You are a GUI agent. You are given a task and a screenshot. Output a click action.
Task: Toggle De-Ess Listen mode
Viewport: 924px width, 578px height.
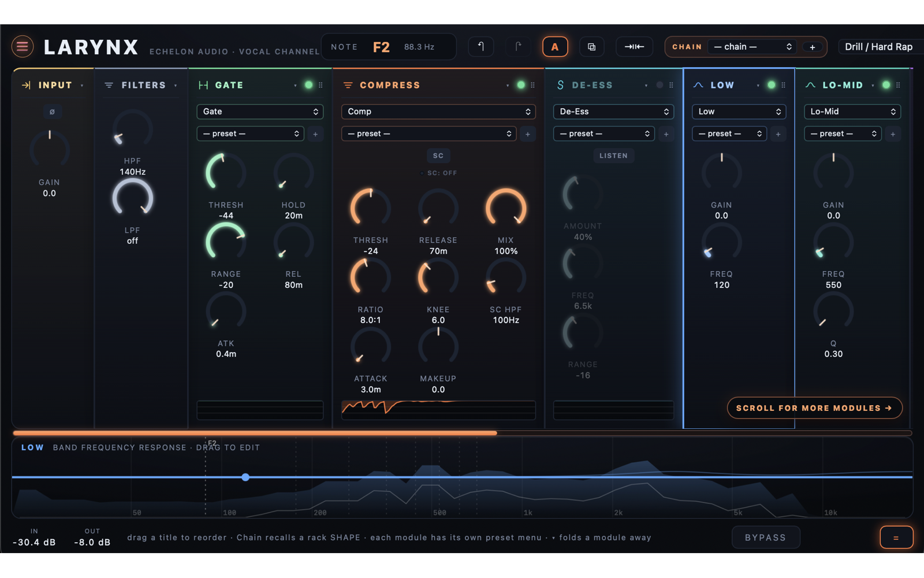pos(613,156)
